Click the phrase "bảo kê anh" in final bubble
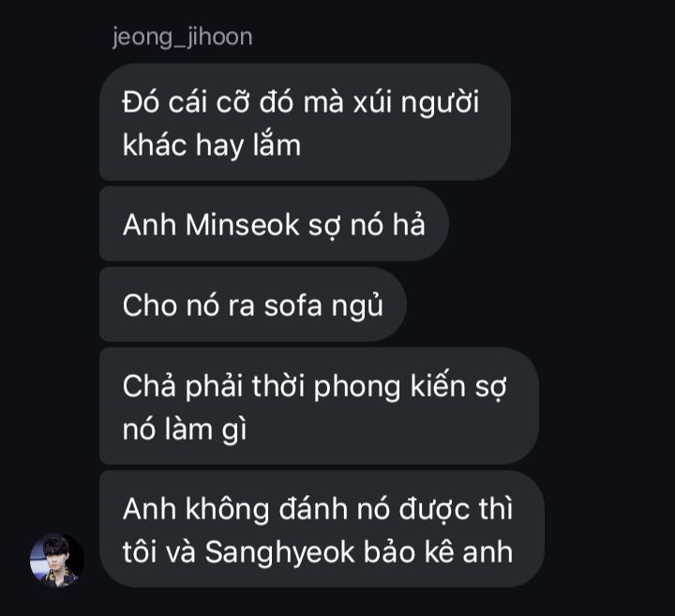 click(x=438, y=552)
